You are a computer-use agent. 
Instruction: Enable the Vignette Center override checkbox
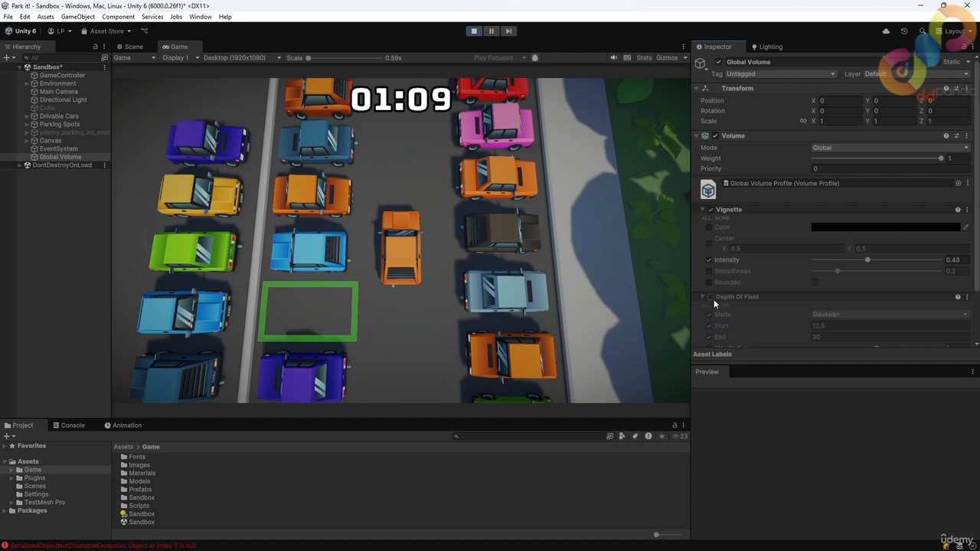[709, 243]
